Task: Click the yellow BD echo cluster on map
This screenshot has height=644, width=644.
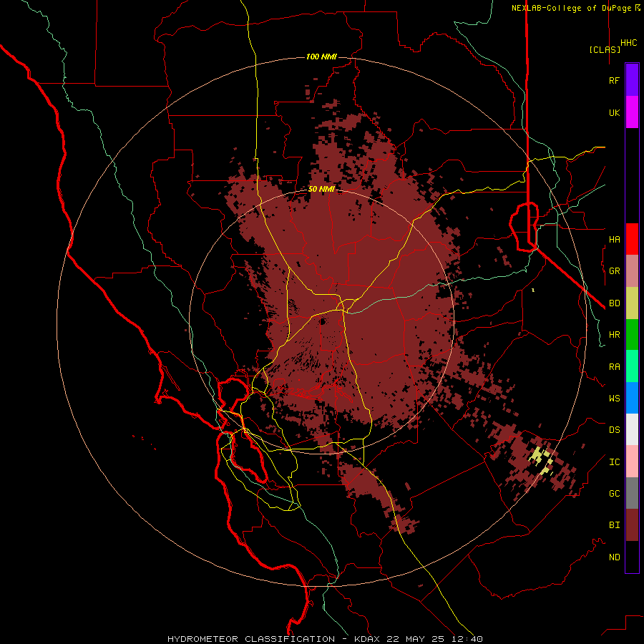Action: (x=542, y=460)
